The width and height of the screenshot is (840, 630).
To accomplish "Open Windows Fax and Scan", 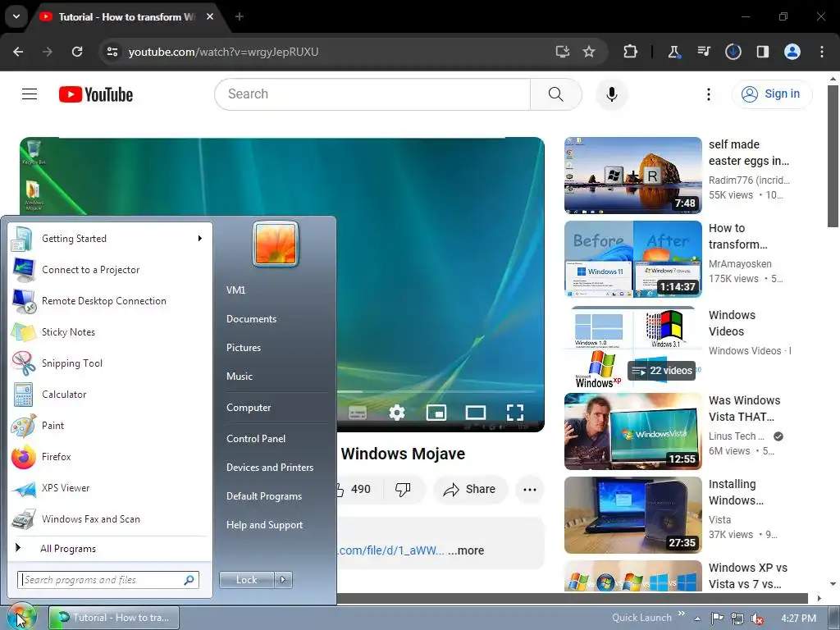I will 109,519.
